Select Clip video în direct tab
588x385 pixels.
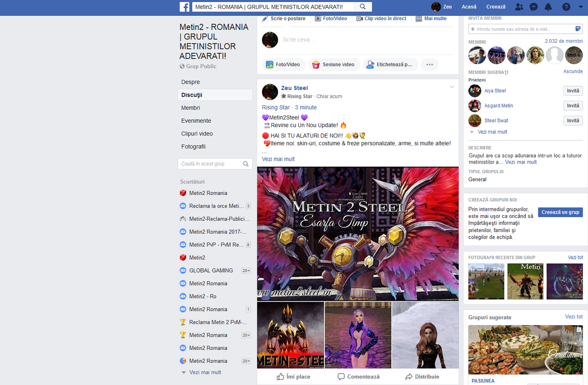tap(381, 18)
